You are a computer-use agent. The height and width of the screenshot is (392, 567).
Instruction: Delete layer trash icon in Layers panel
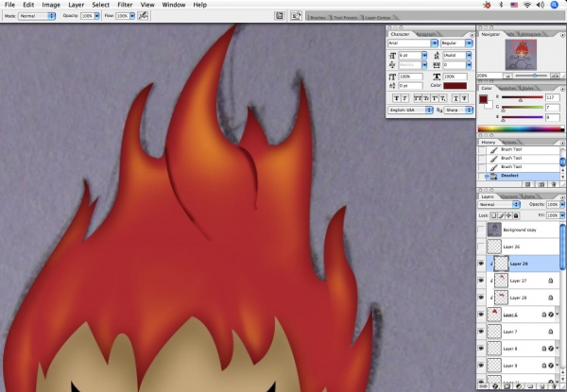pos(554,387)
